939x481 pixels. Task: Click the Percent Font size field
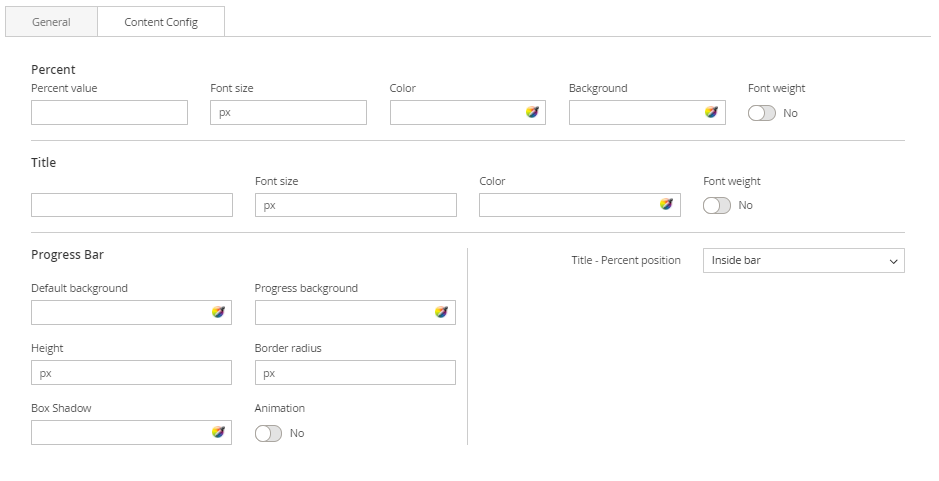(x=288, y=113)
